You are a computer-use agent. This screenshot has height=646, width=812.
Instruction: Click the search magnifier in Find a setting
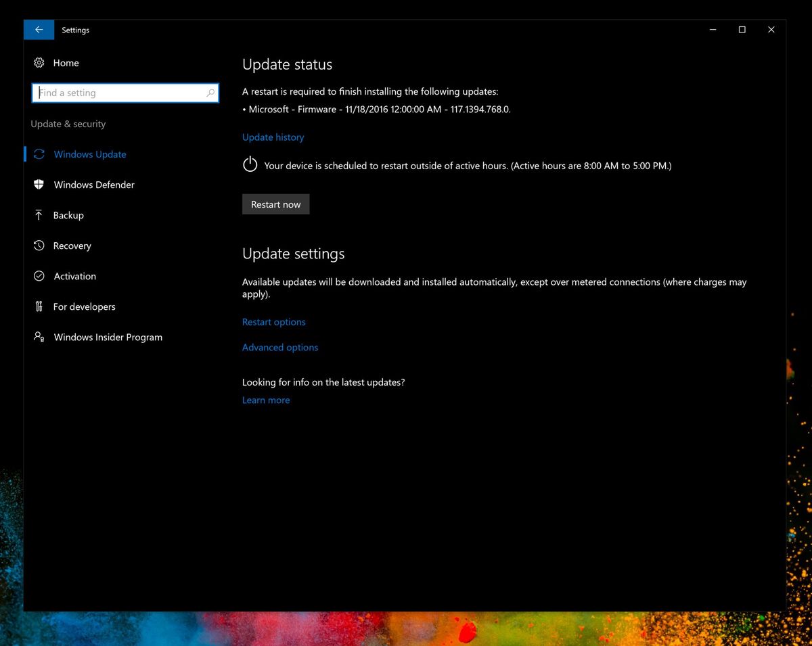(210, 93)
